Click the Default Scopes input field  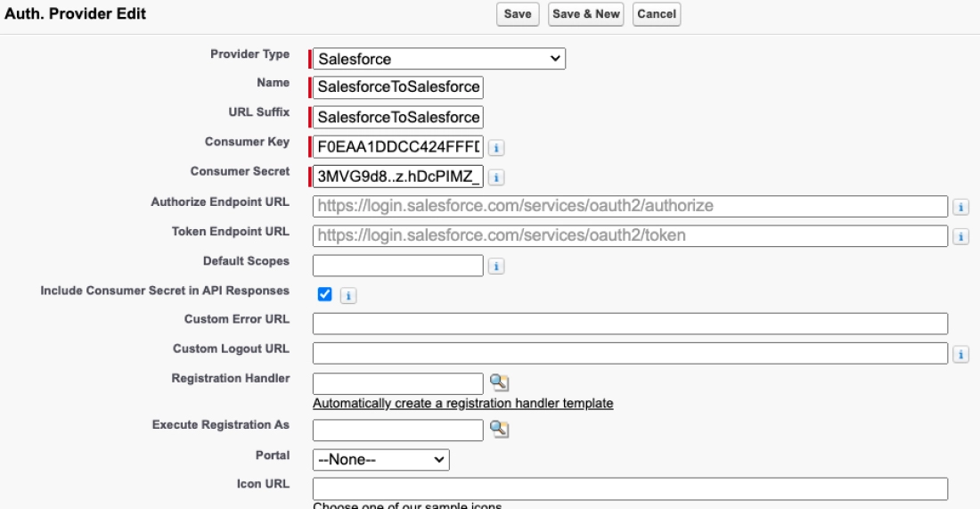tap(397, 265)
